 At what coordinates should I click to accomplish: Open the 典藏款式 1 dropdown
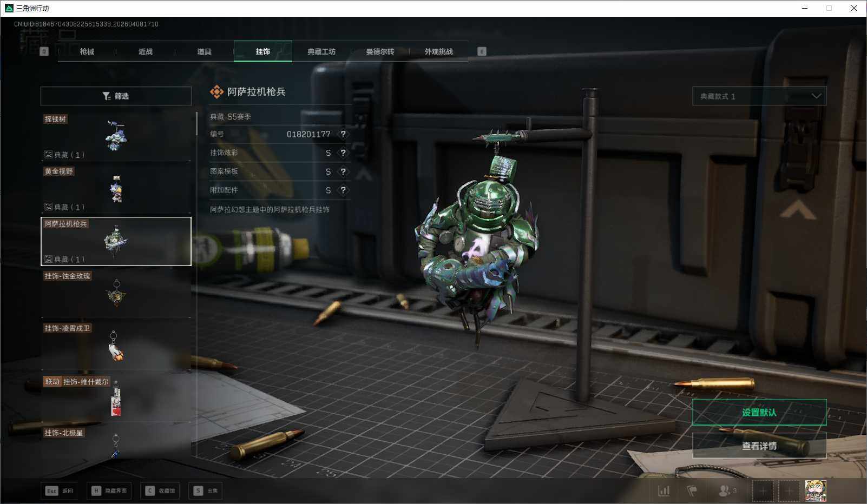coord(759,96)
